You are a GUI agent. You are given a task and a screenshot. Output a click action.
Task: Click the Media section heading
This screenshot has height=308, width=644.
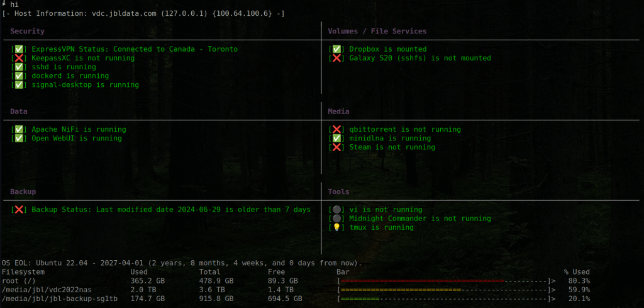pos(338,111)
